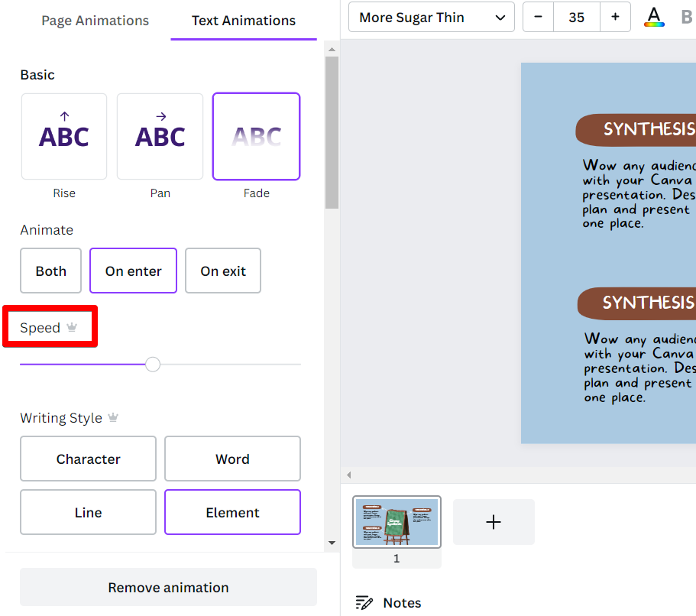Viewport: 696px width, 616px height.
Task: Click the animation speed slider handle
Action: pyautogui.click(x=153, y=365)
